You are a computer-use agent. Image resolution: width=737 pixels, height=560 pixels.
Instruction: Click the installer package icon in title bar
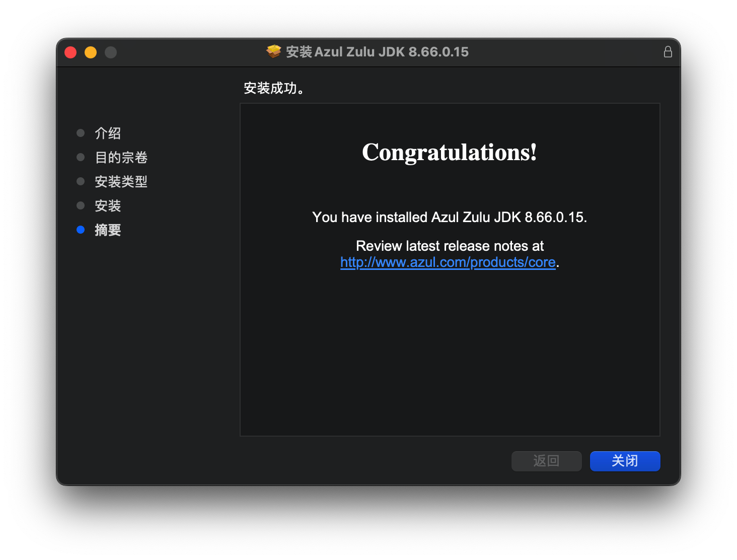pyautogui.click(x=273, y=51)
